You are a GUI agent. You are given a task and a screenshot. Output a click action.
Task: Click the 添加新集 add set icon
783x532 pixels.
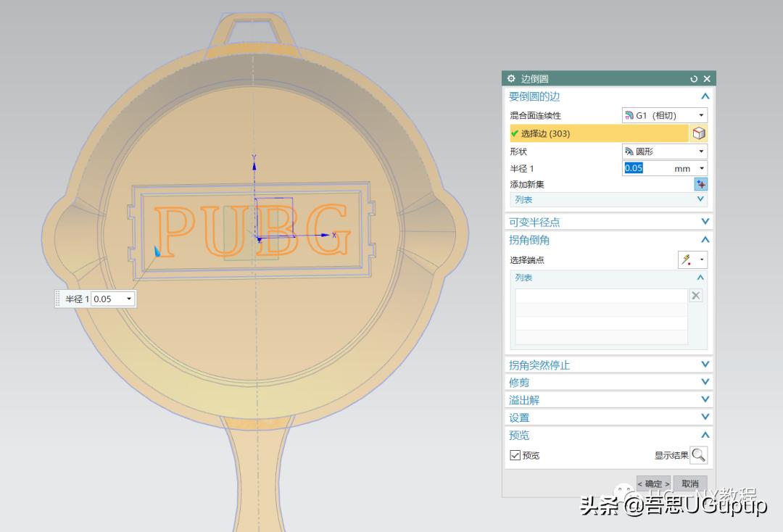point(700,185)
